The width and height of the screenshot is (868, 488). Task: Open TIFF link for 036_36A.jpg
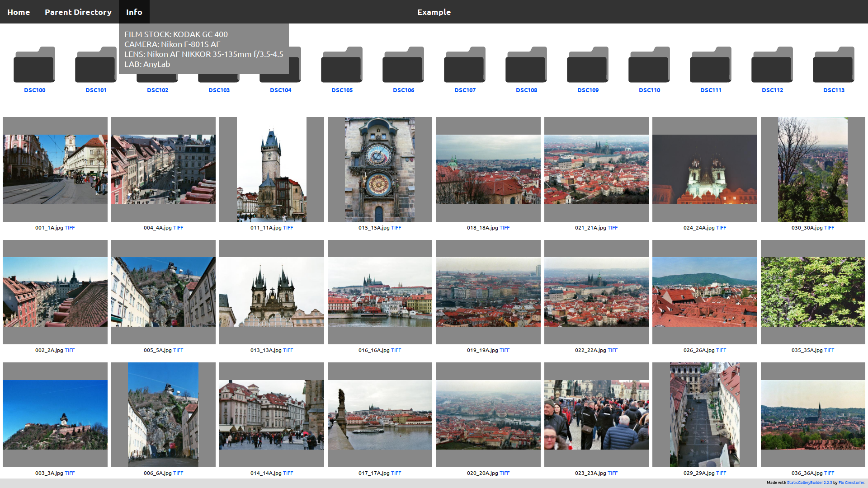click(829, 473)
